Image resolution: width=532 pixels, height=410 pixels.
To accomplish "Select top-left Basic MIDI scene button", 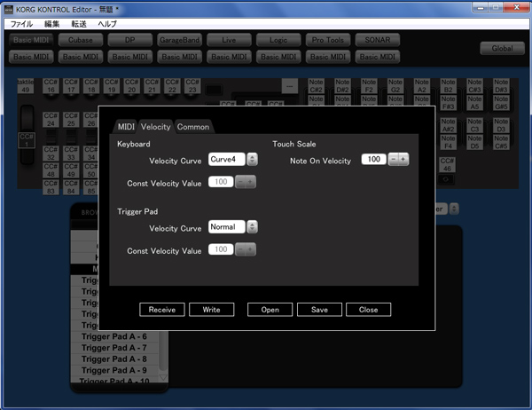I will pos(31,40).
